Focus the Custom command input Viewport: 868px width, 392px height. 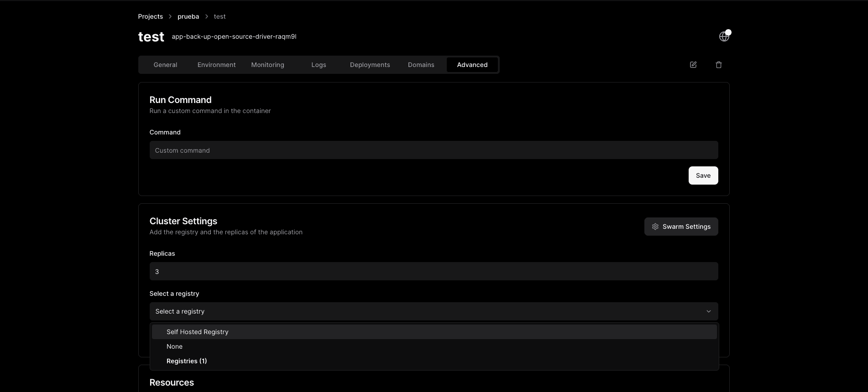pyautogui.click(x=434, y=150)
